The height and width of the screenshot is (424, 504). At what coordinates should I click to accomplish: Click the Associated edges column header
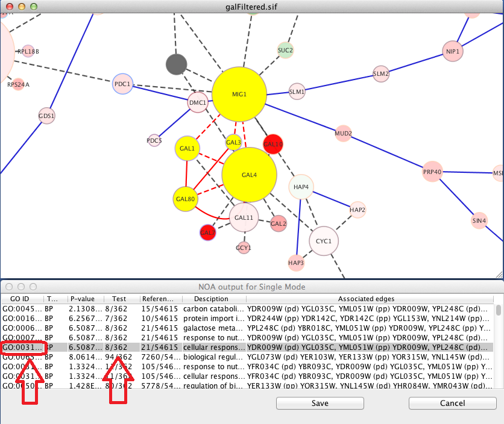[366, 299]
